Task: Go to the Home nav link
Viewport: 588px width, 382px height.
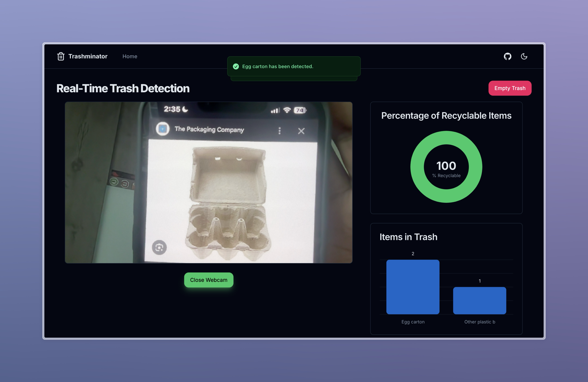Action: point(130,56)
